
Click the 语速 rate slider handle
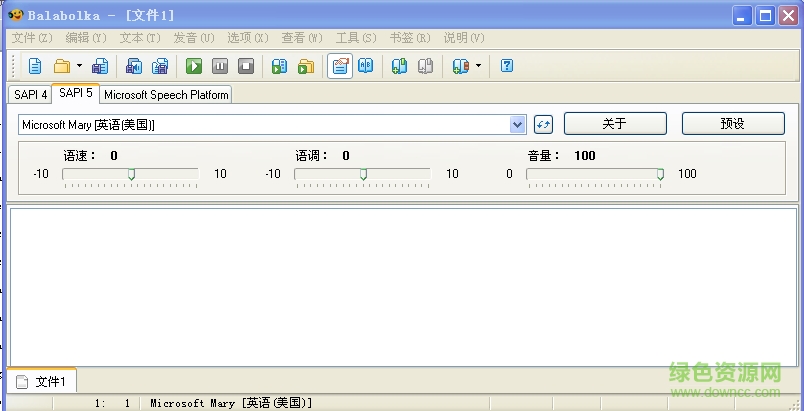pos(131,175)
